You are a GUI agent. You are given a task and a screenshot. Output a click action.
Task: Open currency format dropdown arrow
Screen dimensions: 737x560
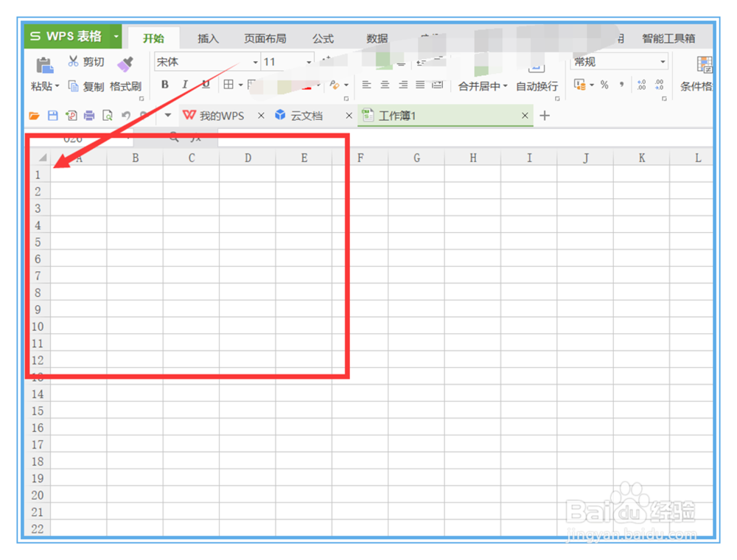592,85
